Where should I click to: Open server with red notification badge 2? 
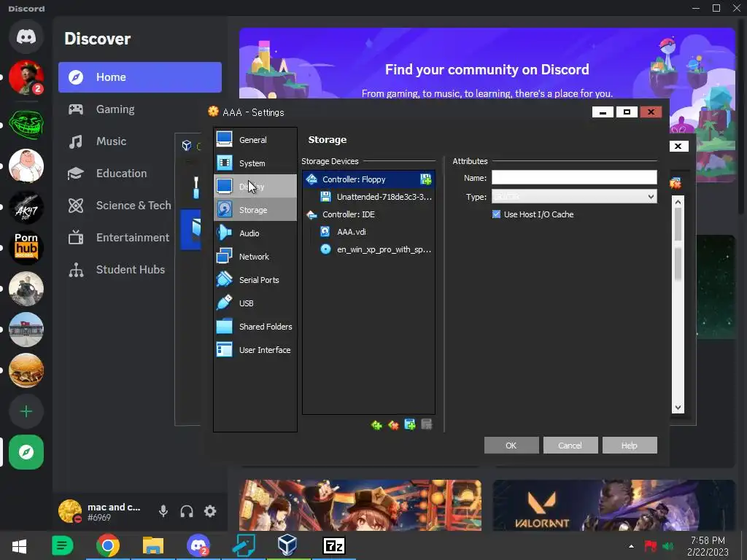(26, 77)
